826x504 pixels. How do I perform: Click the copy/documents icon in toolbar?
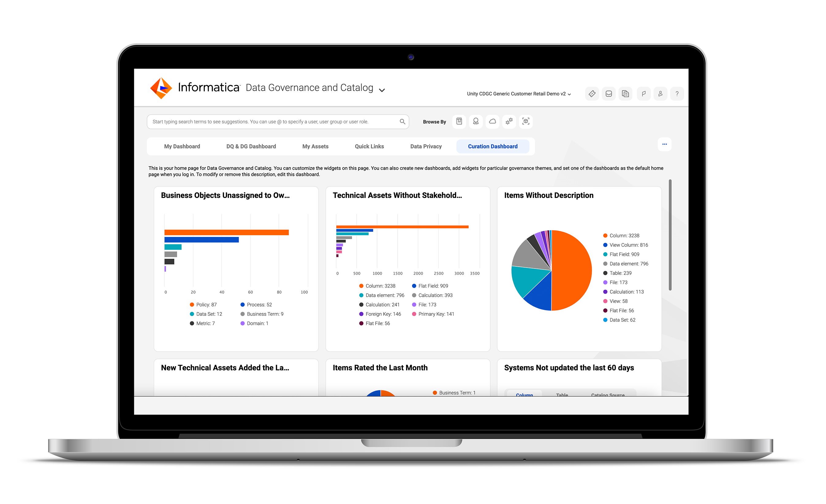[625, 92]
